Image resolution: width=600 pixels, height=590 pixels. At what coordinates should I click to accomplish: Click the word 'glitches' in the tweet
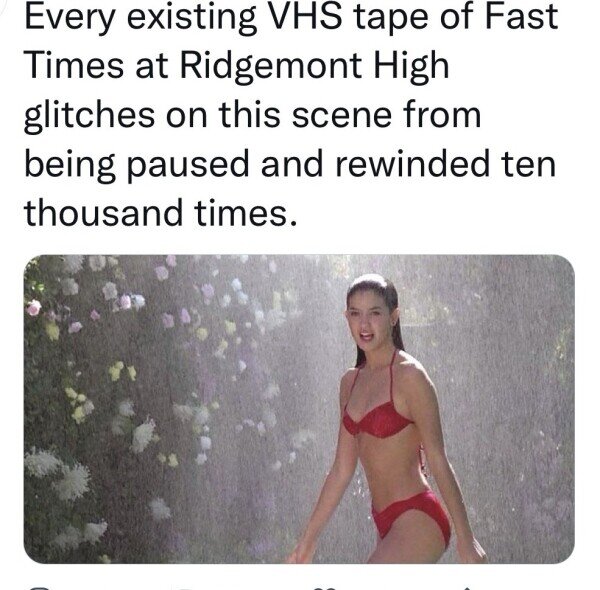pyautogui.click(x=90, y=115)
